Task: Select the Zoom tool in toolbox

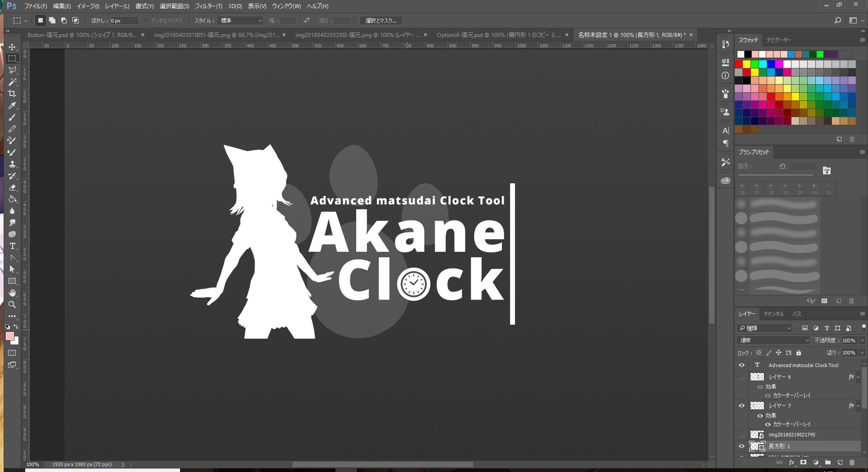Action: tap(12, 304)
